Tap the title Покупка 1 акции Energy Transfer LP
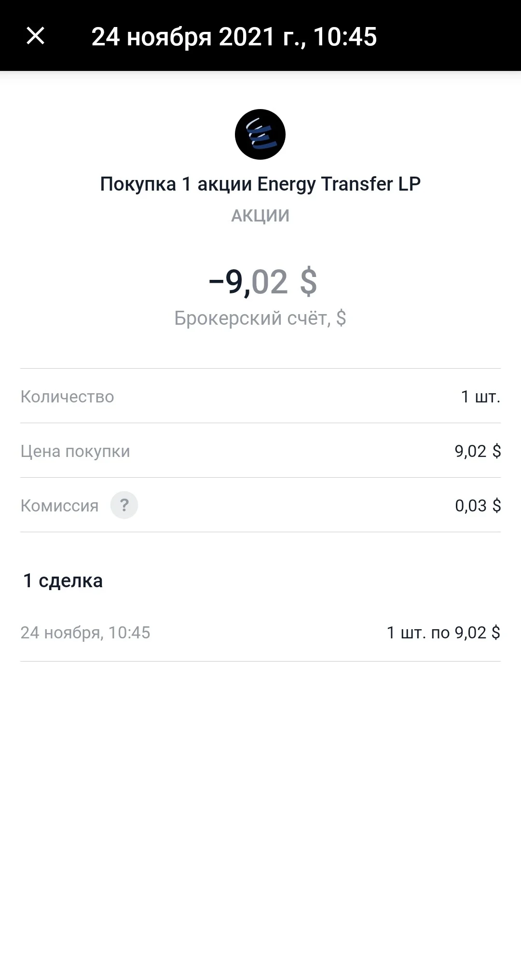This screenshot has width=521, height=980. (260, 184)
